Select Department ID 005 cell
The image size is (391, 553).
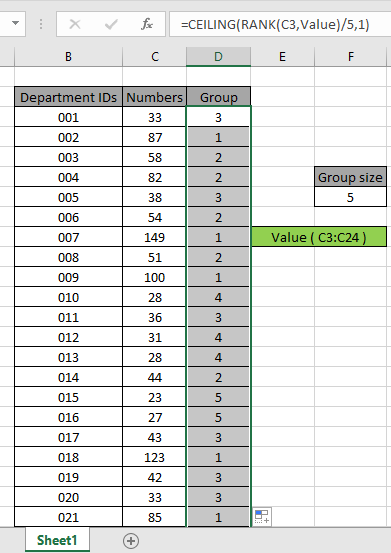point(68,197)
